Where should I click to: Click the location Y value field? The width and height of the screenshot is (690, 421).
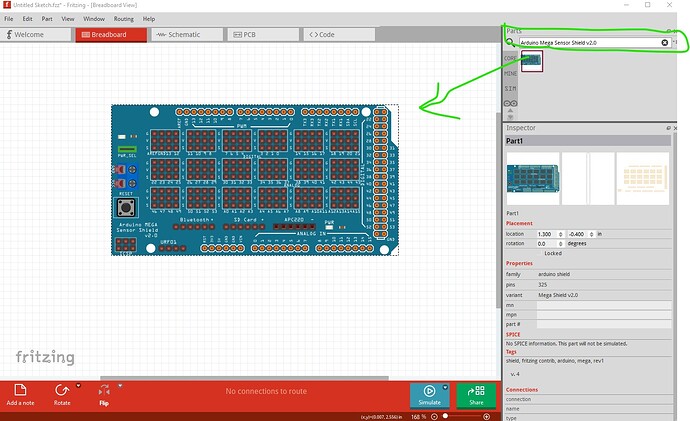578,234
